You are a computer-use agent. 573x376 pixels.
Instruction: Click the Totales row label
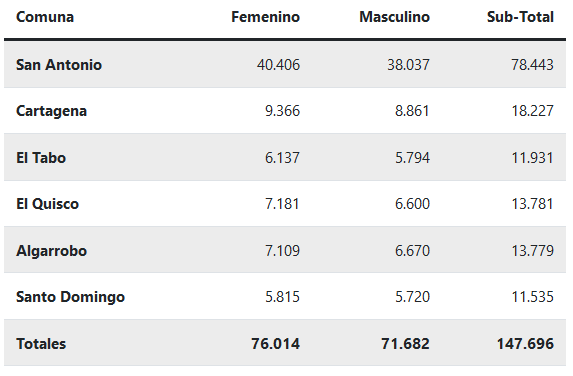41,344
